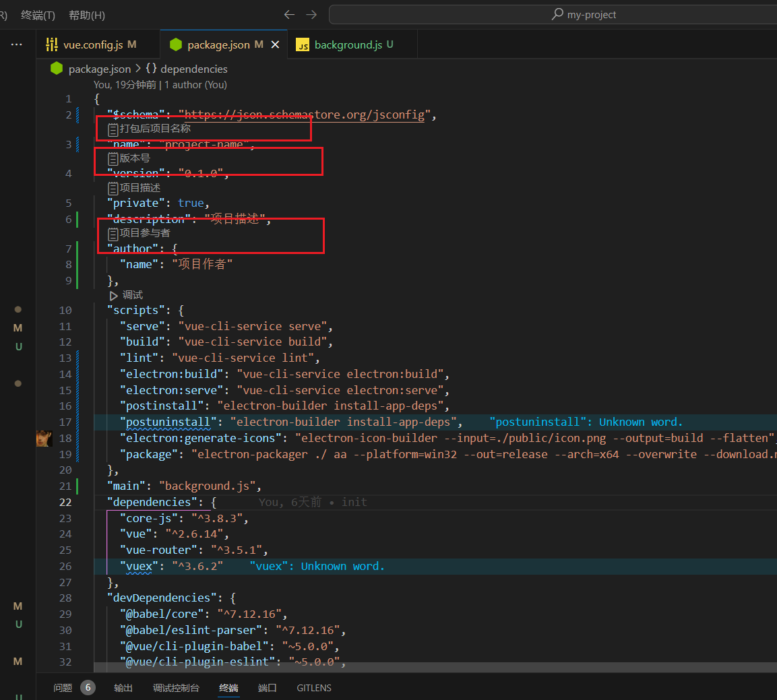
Task: Click the note icon beside 项目参与者
Action: coord(113,233)
